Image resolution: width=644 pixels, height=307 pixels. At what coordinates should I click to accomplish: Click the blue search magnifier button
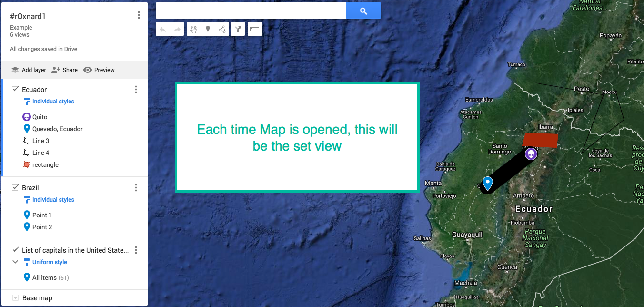363,11
